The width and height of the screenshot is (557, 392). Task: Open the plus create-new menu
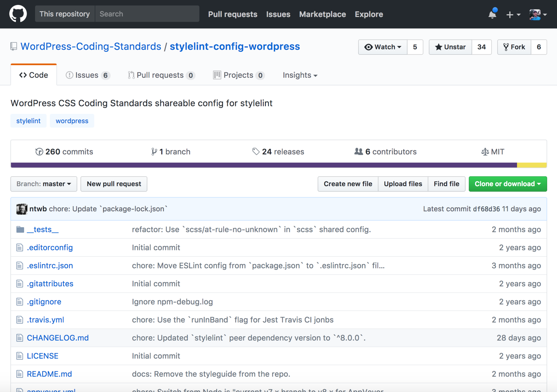click(x=513, y=14)
